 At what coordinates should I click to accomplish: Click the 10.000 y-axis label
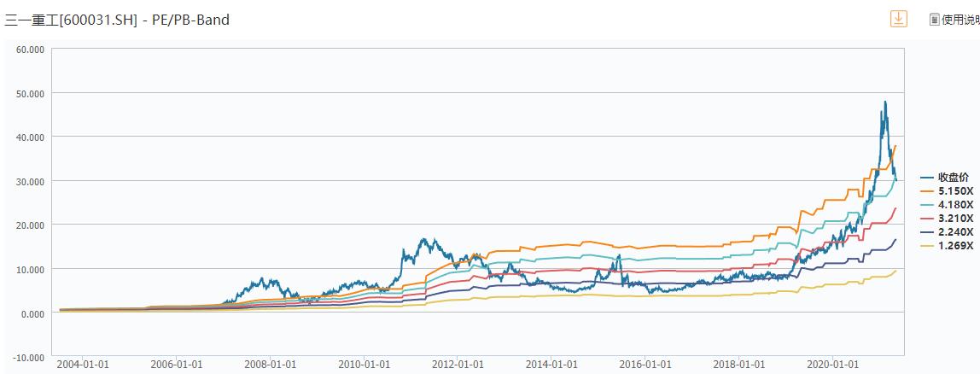click(x=31, y=269)
